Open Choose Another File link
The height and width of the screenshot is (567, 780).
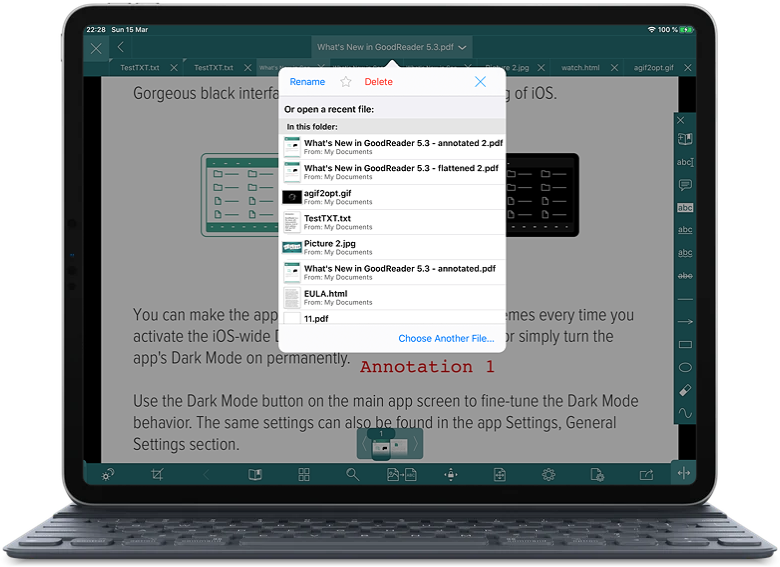coord(446,338)
